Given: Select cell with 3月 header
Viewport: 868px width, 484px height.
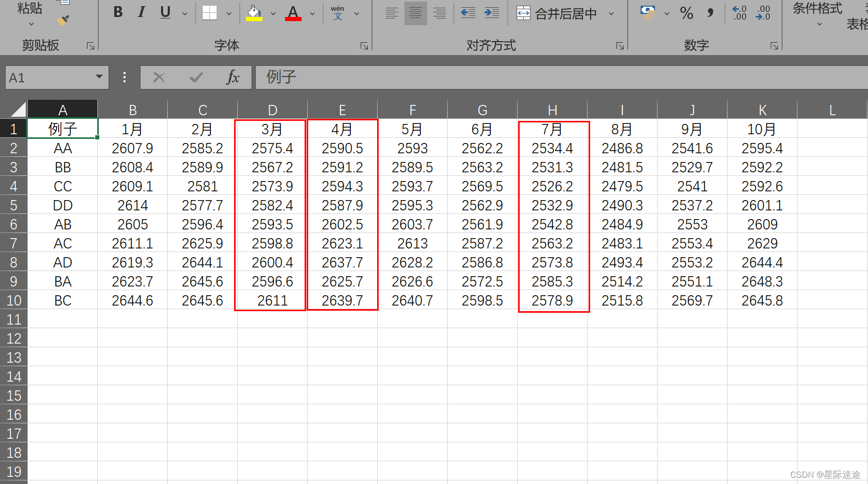Looking at the screenshot, I should (272, 129).
